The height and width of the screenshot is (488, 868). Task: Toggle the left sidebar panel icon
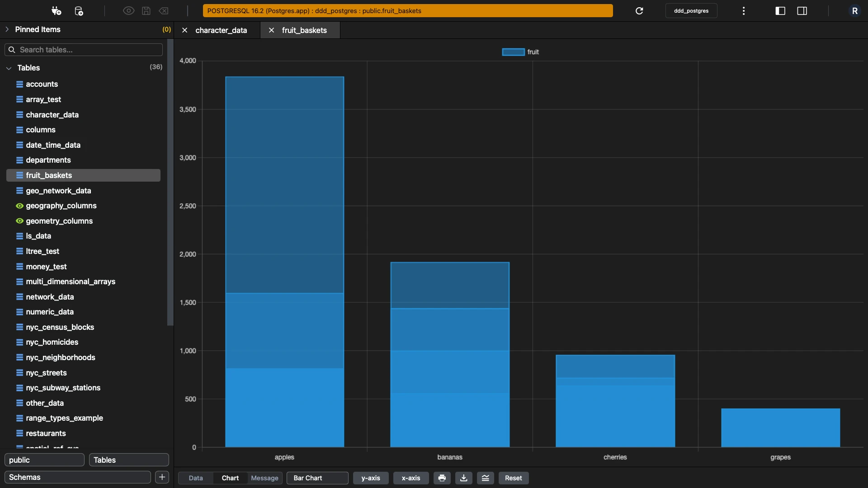click(x=780, y=11)
